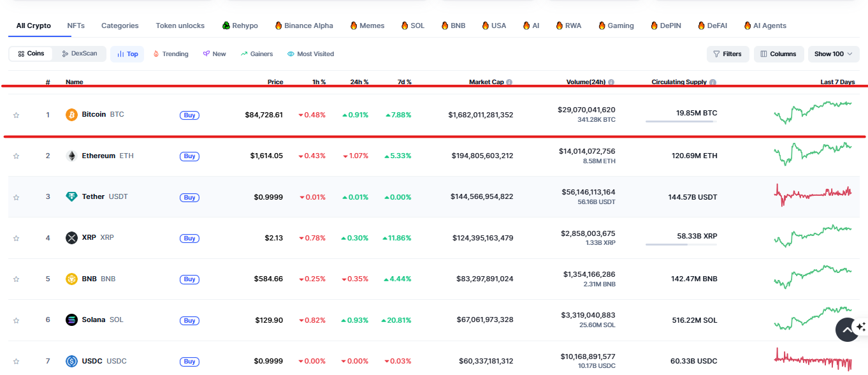Toggle the Solana watchlist star
The image size is (868, 375).
pos(16,320)
